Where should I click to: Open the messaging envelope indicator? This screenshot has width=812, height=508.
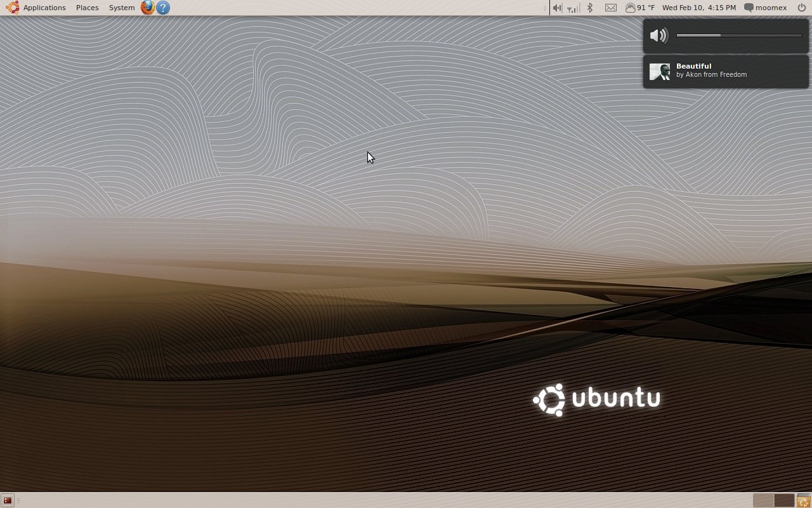(610, 8)
